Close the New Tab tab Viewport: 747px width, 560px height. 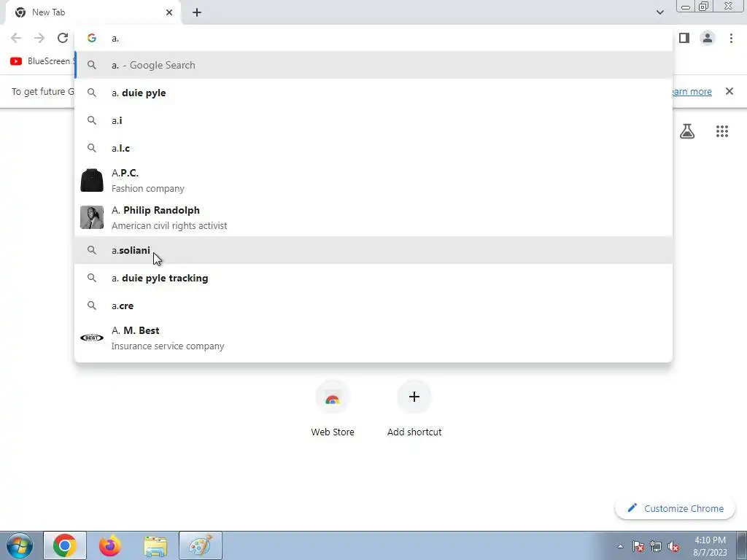click(169, 12)
